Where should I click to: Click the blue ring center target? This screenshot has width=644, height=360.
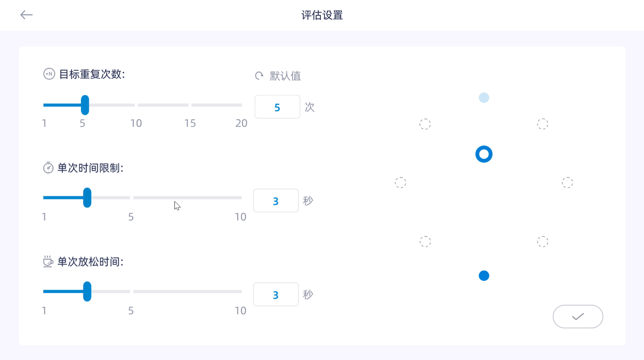484,154
